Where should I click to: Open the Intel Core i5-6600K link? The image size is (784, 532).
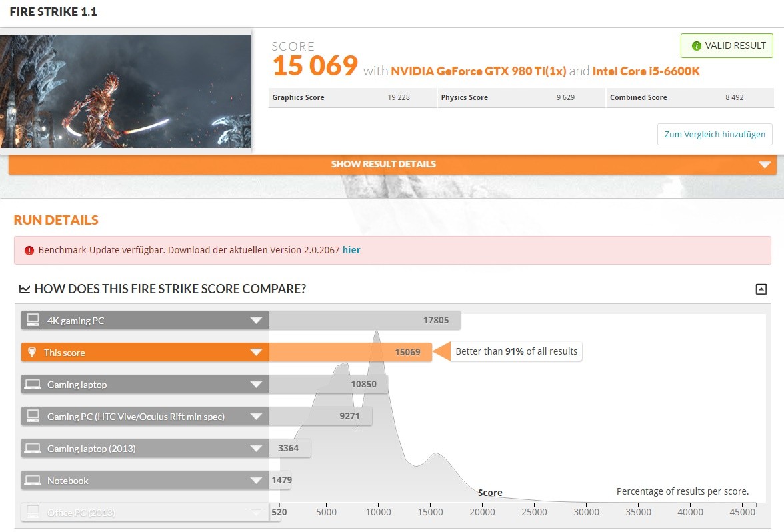click(x=646, y=71)
